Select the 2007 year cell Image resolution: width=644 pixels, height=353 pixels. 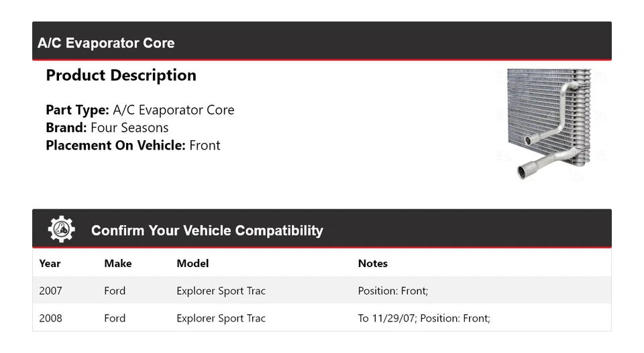click(50, 291)
